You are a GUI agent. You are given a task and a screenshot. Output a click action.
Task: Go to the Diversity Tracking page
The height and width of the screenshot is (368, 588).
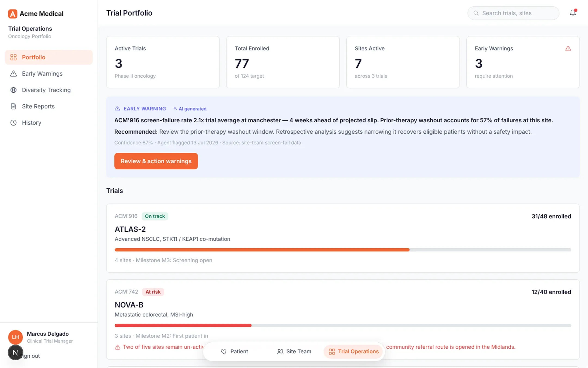click(49, 90)
